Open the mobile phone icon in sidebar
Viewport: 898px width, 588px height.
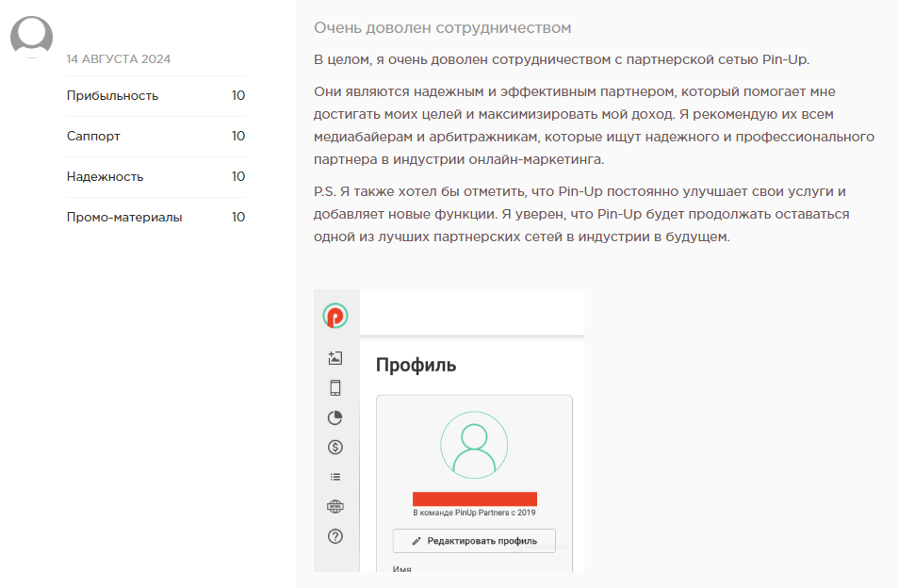[335, 387]
